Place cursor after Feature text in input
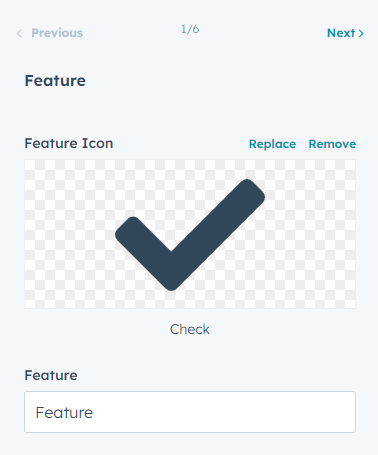Viewport: 378px width, 455px height. (94, 413)
